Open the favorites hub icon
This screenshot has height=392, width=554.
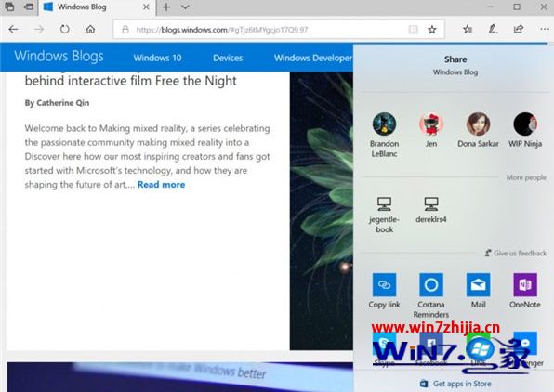tap(468, 30)
